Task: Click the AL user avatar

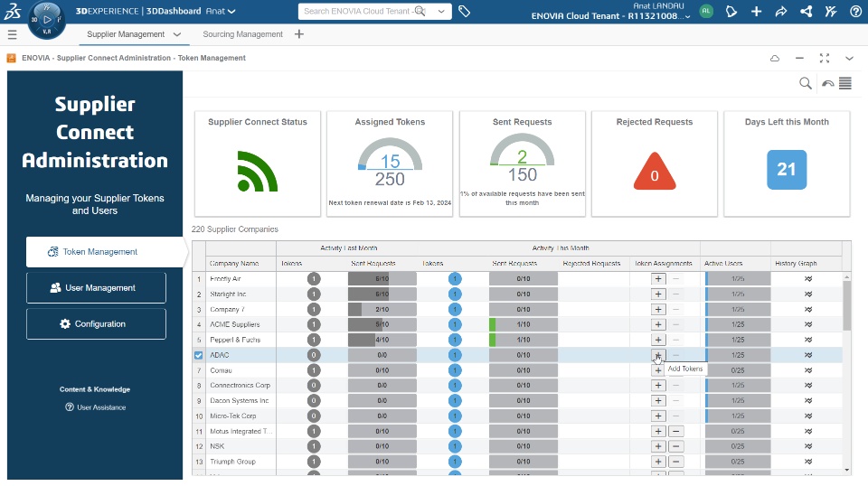Action: point(706,11)
